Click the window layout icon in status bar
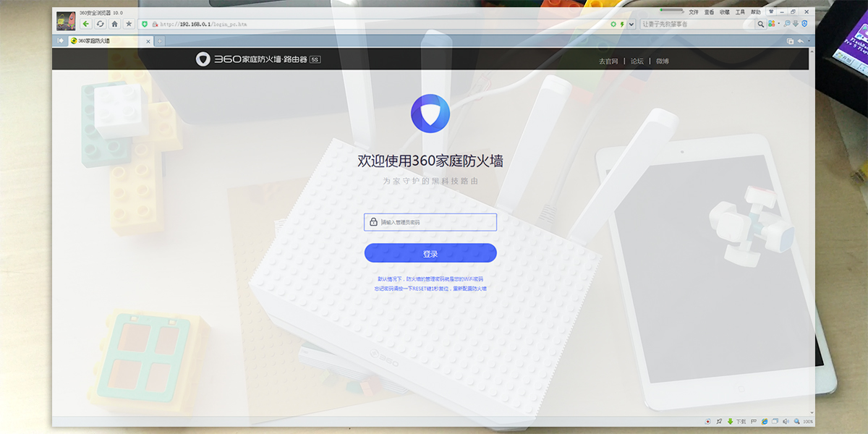The height and width of the screenshot is (434, 868). click(x=775, y=421)
